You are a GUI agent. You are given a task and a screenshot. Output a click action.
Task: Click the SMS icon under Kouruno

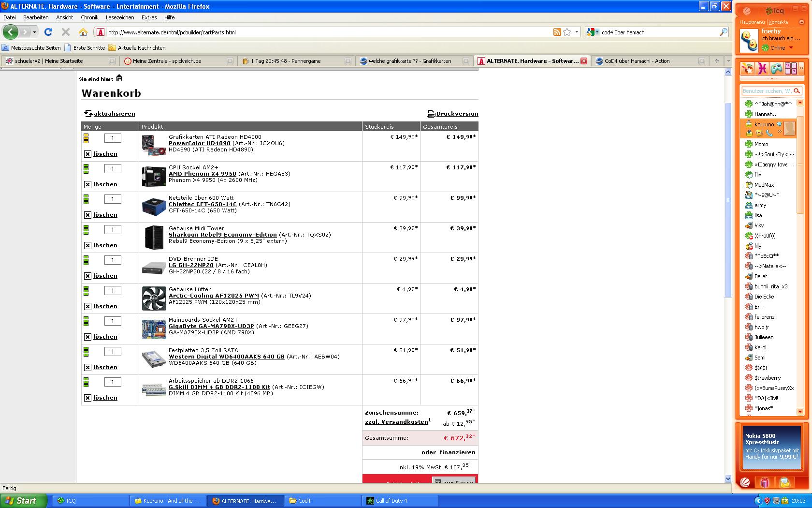click(759, 133)
